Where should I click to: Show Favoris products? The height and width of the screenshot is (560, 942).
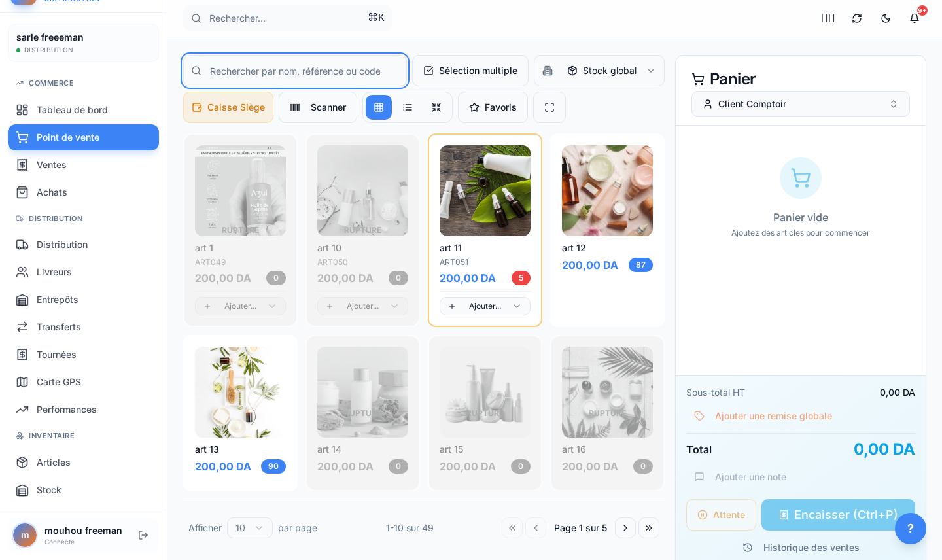(493, 107)
